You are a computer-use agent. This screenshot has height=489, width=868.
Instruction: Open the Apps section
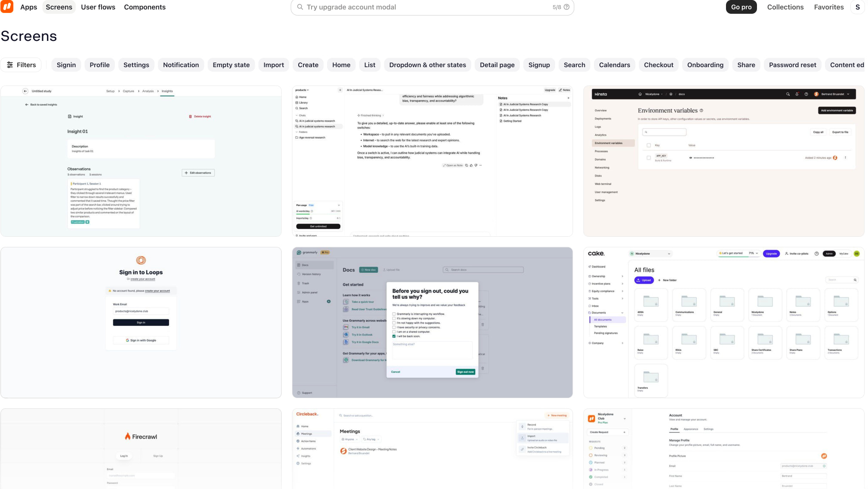point(28,7)
